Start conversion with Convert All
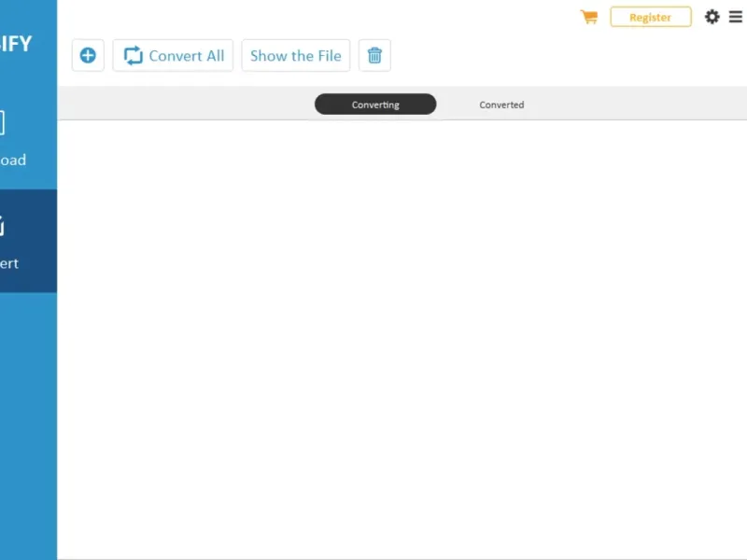This screenshot has width=747, height=560. pyautogui.click(x=173, y=55)
